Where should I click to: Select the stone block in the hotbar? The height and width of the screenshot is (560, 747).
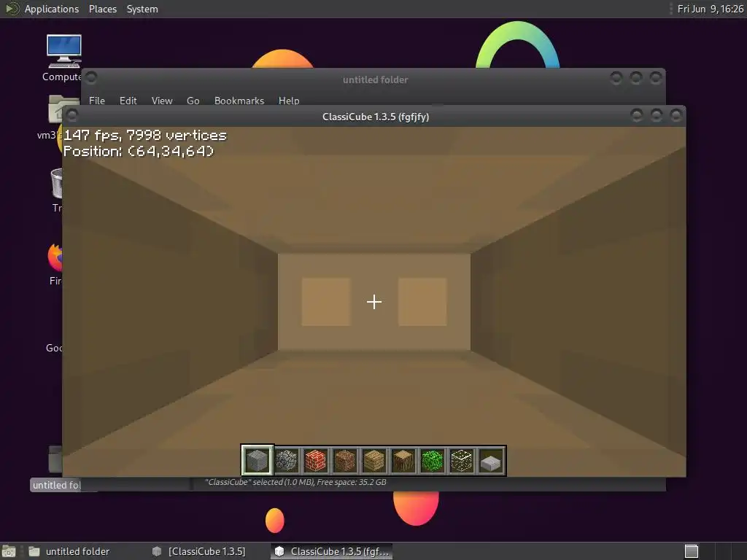pyautogui.click(x=258, y=461)
